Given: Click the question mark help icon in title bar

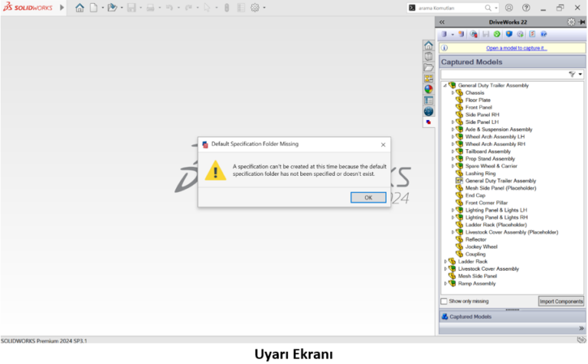Looking at the screenshot, I should point(526,8).
